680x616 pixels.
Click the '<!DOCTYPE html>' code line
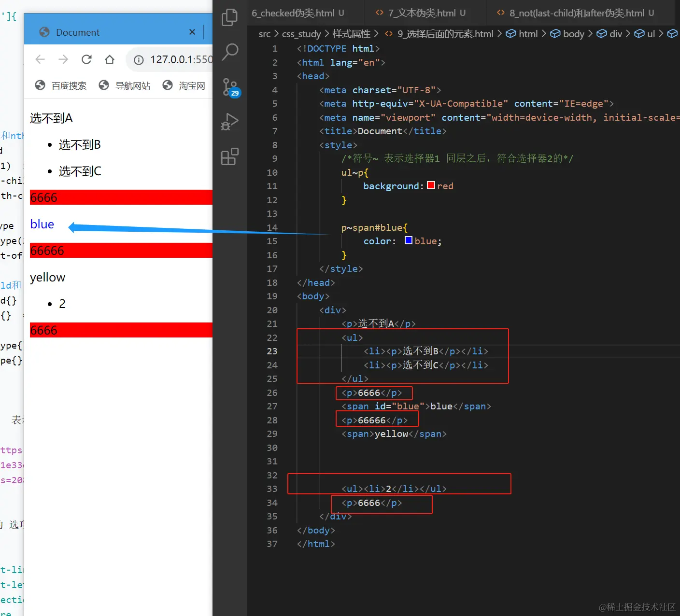point(339,48)
